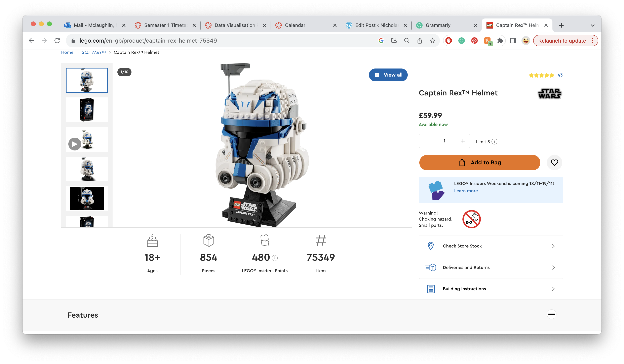Reload the page
The image size is (624, 364).
[x=57, y=41]
